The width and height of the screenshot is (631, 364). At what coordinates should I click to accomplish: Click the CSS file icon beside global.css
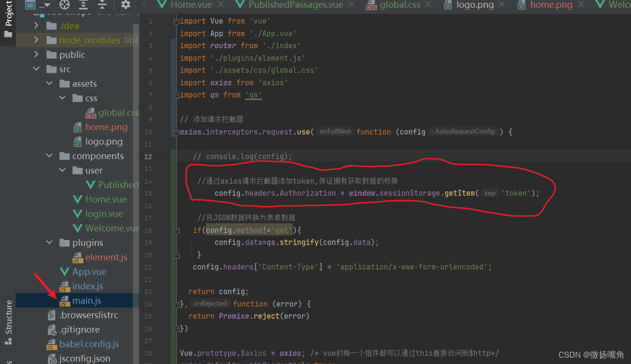(x=91, y=113)
